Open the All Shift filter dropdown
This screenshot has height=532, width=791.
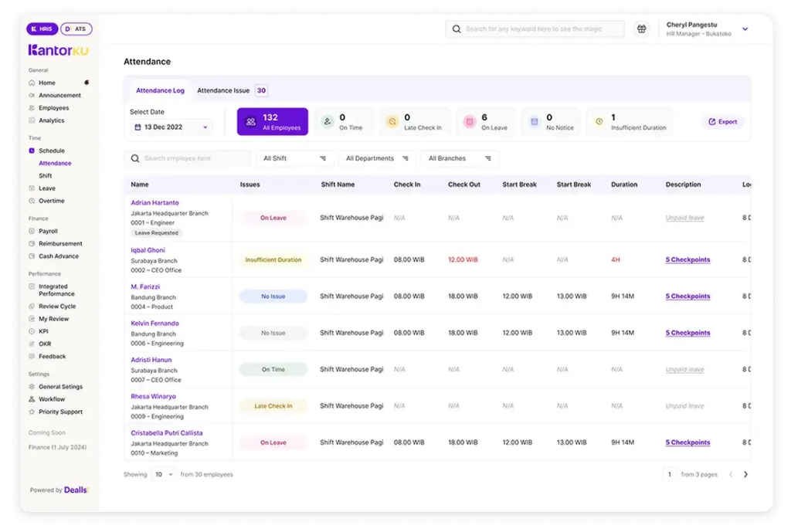(x=293, y=158)
